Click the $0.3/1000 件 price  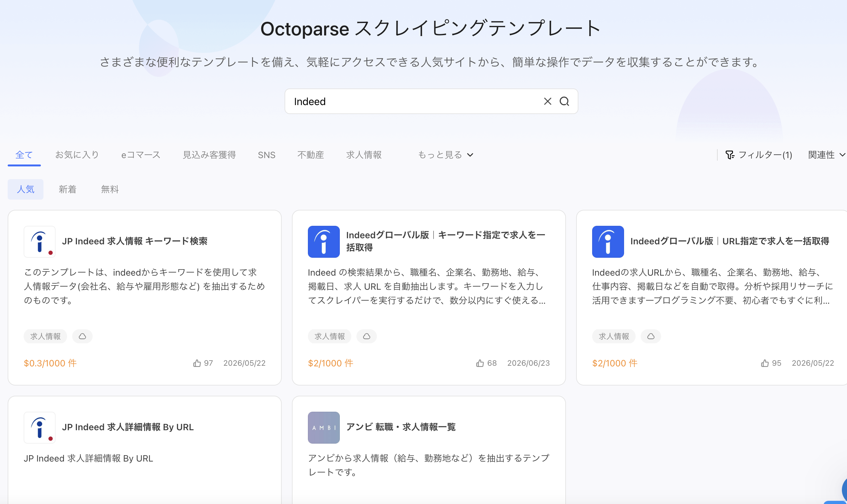click(50, 363)
